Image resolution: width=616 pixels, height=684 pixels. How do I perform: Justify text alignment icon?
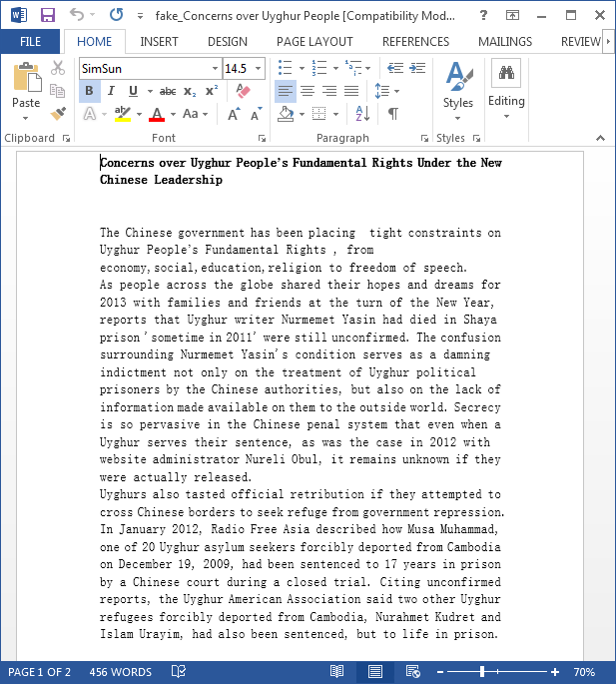(351, 91)
